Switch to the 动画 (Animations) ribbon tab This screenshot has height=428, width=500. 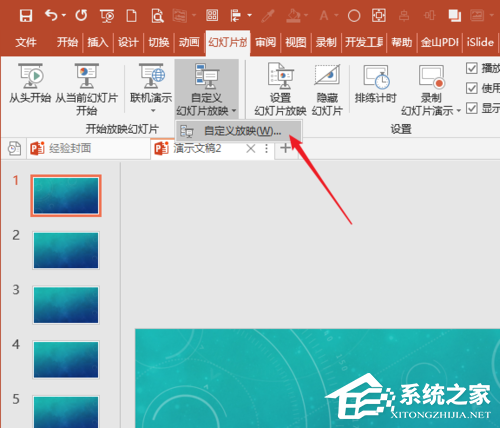coord(189,42)
